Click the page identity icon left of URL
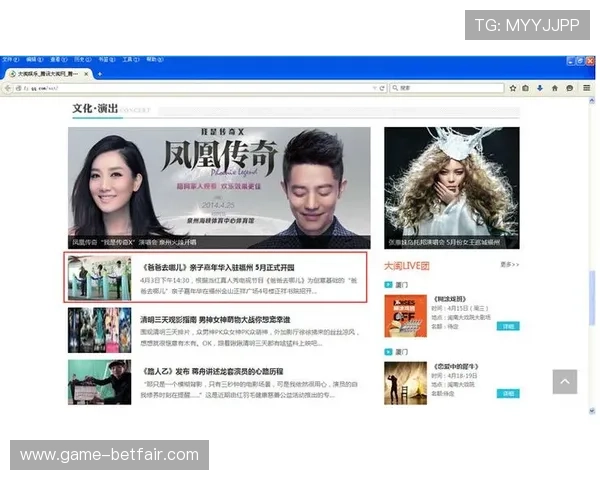The height and width of the screenshot is (480, 600). (18, 88)
